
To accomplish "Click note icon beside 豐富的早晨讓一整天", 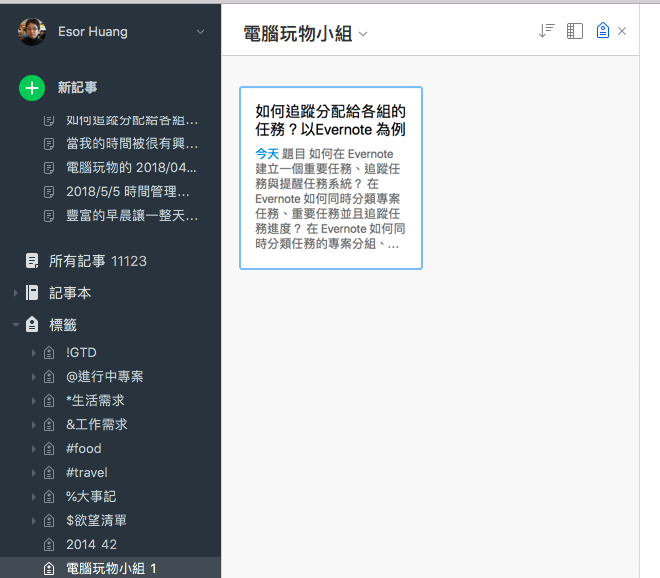I will pyautogui.click(x=49, y=216).
